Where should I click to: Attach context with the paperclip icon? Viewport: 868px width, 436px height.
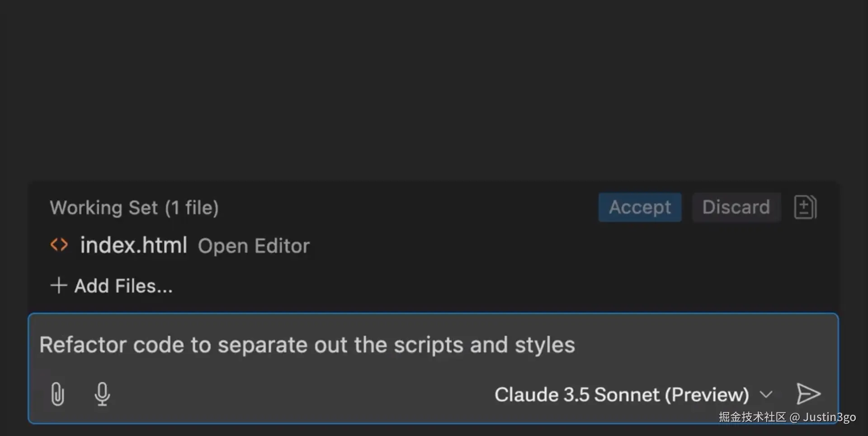click(57, 394)
